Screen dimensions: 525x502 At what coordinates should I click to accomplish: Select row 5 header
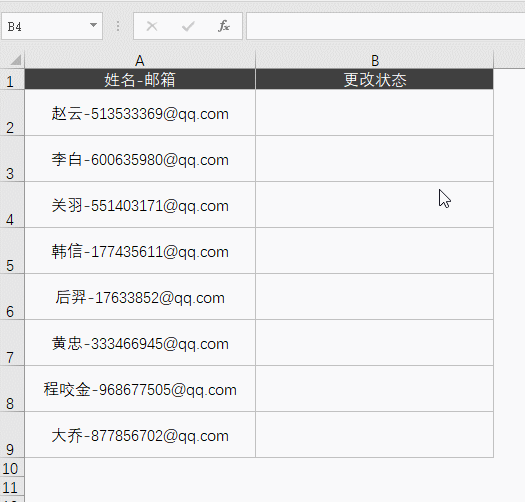[x=12, y=251]
